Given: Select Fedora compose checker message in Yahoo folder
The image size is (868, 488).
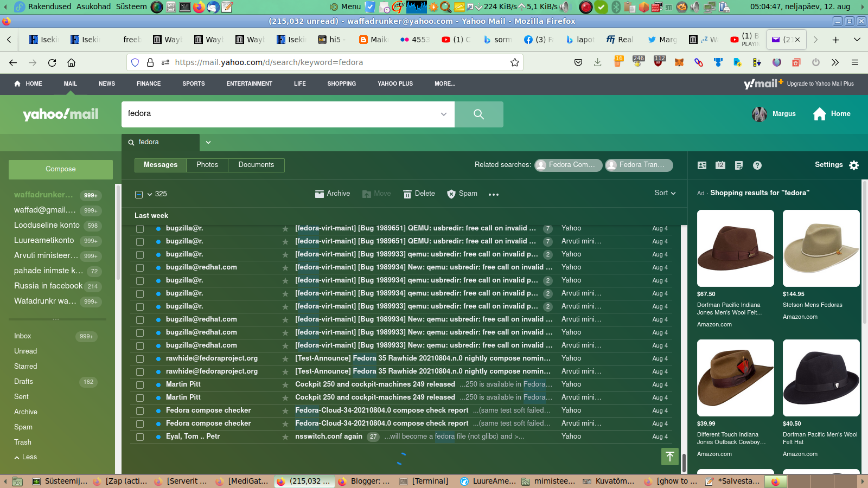Looking at the screenshot, I should tap(140, 411).
